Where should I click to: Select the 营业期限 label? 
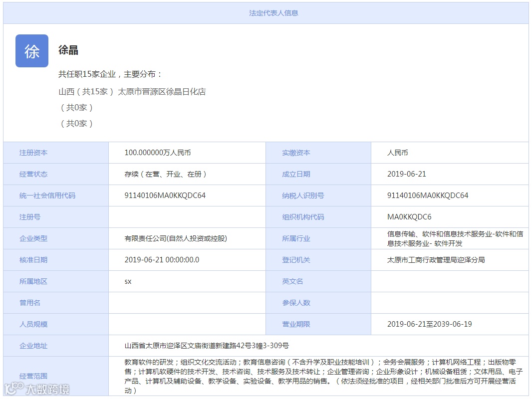tap(296, 324)
